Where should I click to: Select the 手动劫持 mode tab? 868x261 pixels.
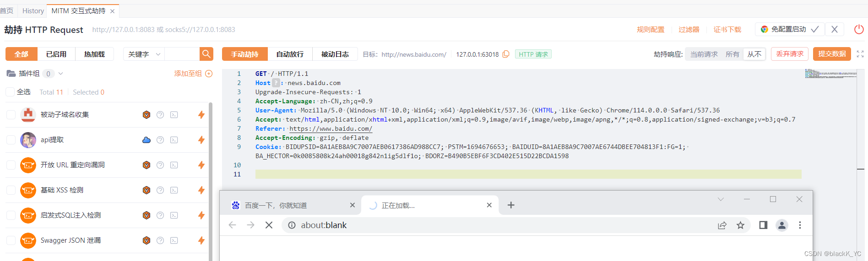pyautogui.click(x=245, y=54)
